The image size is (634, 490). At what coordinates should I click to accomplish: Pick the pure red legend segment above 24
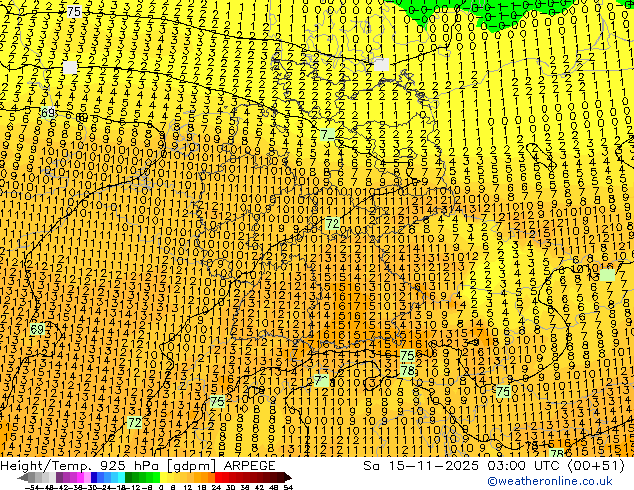click(x=218, y=477)
